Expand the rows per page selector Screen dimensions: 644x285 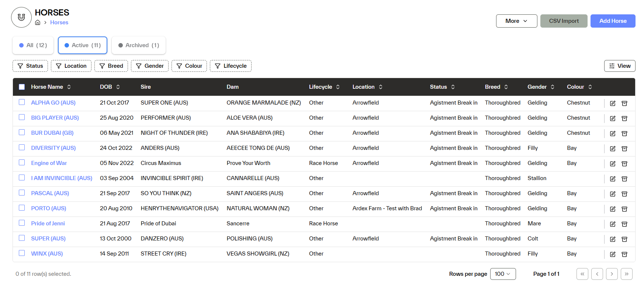click(x=502, y=274)
